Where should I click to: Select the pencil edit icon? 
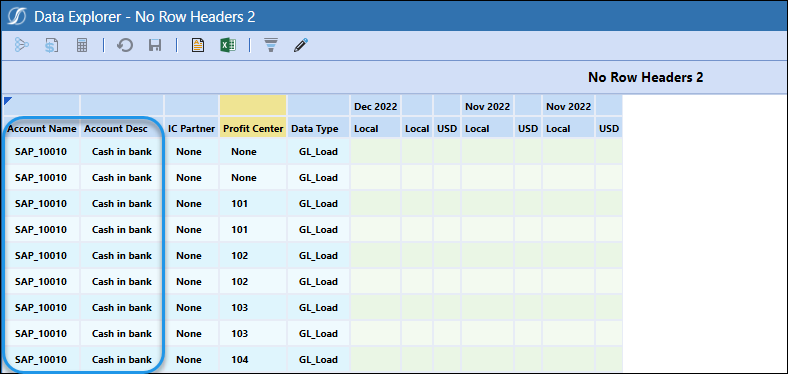click(x=301, y=46)
